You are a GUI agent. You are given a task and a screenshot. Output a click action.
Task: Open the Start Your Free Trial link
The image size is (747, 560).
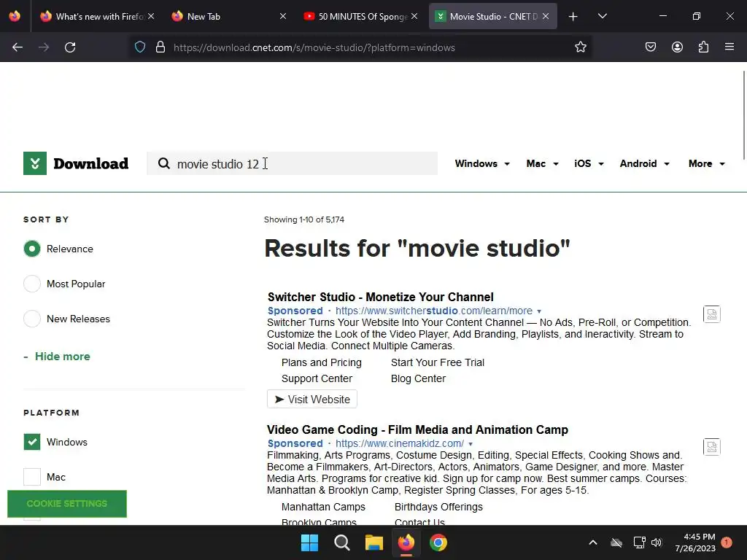438,362
